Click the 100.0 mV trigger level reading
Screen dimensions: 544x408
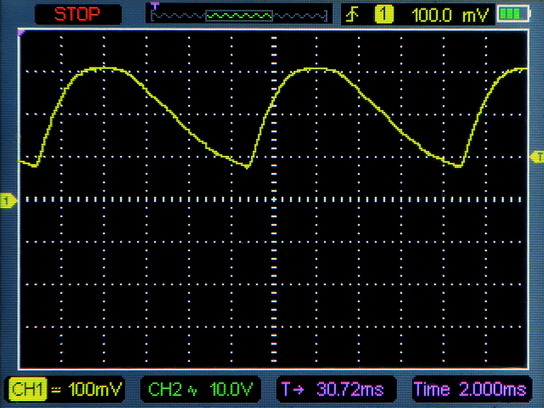click(x=450, y=15)
